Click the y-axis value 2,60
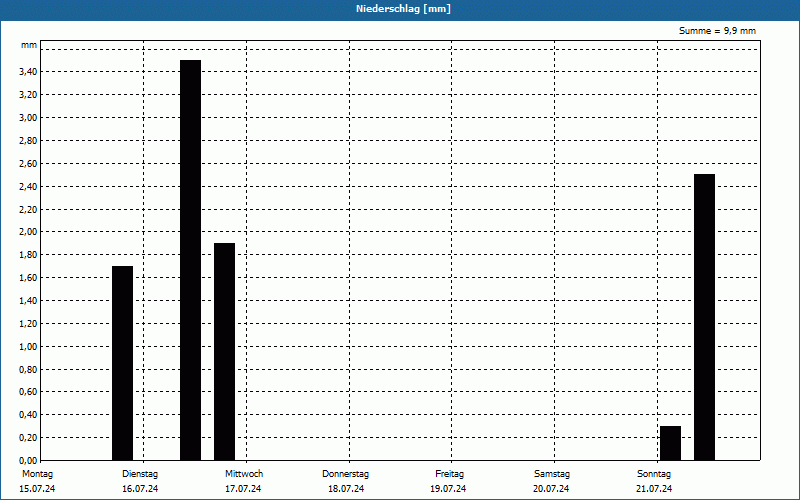Image resolution: width=800 pixels, height=500 pixels. (x=28, y=164)
